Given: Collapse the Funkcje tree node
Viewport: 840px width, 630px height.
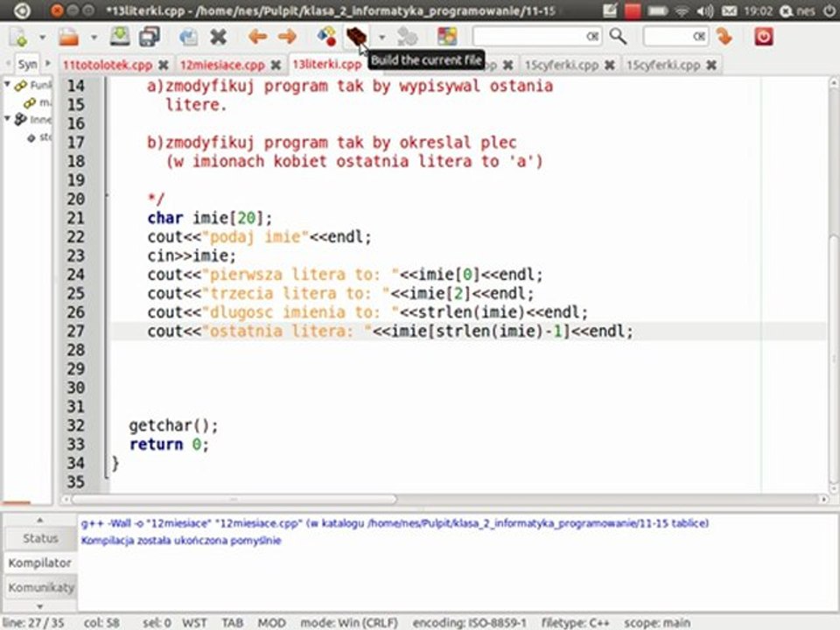Looking at the screenshot, I should (7, 84).
